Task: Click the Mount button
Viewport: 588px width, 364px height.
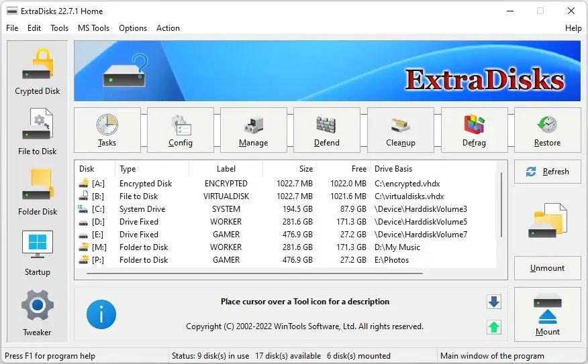Action: click(547, 315)
